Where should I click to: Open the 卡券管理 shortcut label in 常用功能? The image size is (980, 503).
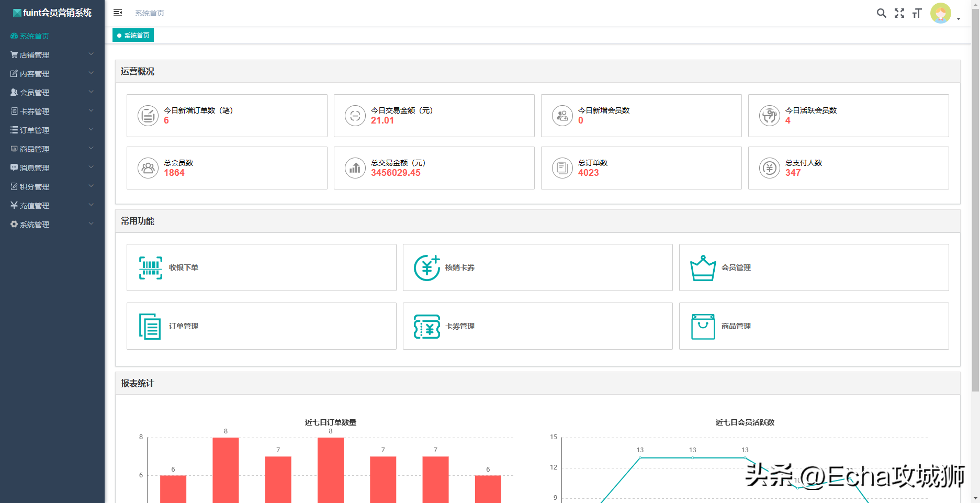pos(460,326)
